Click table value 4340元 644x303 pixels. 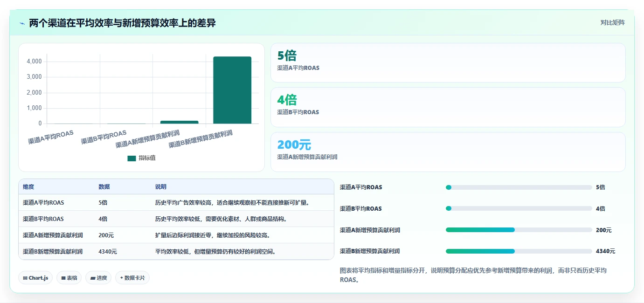coord(108,251)
